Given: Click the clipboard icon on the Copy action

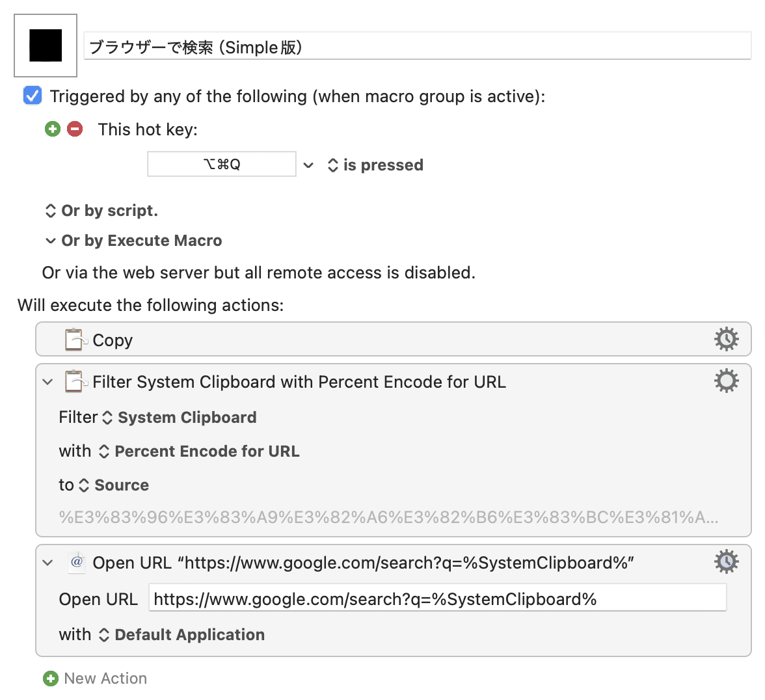Looking at the screenshot, I should pos(76,339).
